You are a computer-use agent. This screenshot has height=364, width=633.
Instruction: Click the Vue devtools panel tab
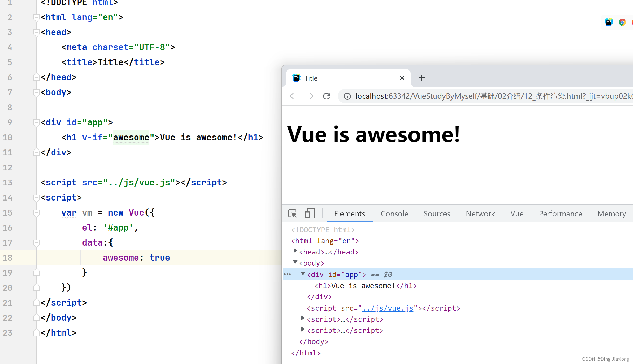(517, 213)
